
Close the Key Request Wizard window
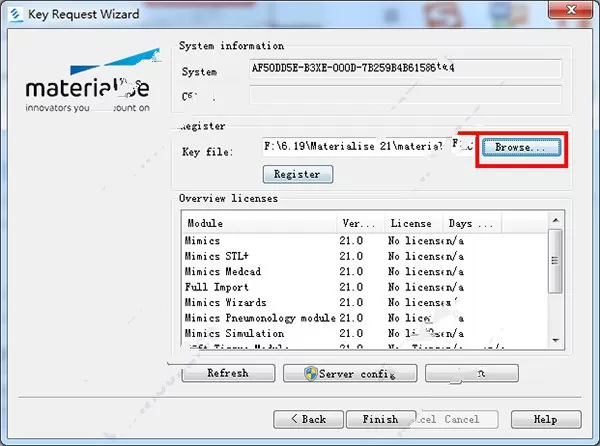click(x=571, y=9)
